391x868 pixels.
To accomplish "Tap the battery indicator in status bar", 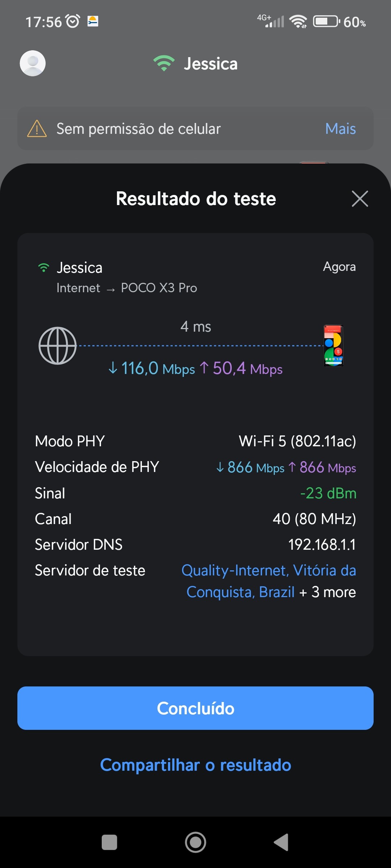I will click(326, 21).
